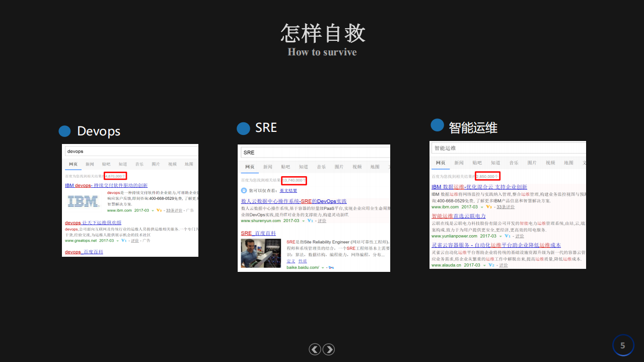Open the SRE_百度百科 result link
The height and width of the screenshot is (362, 644).
tap(259, 233)
